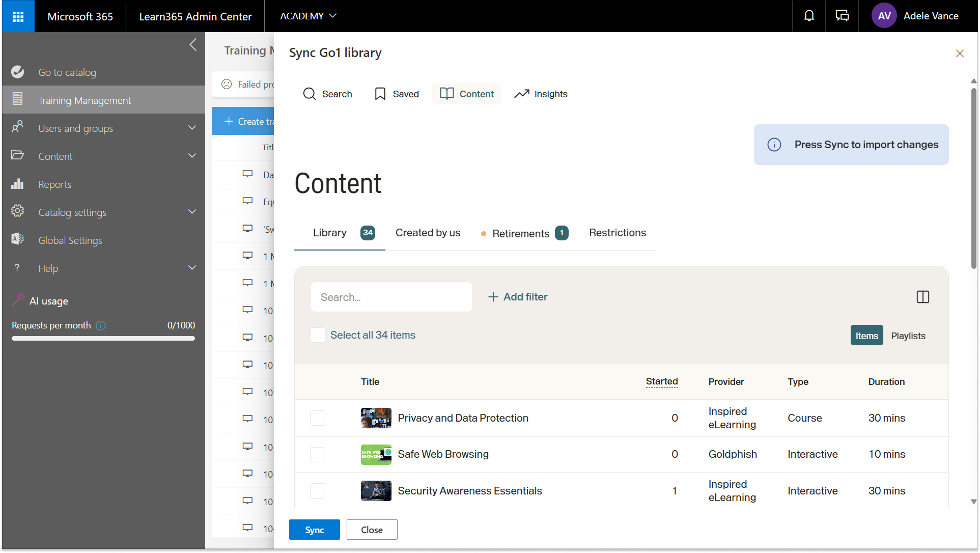980x553 pixels.
Task: Switch to the Retirements tab
Action: click(x=521, y=233)
